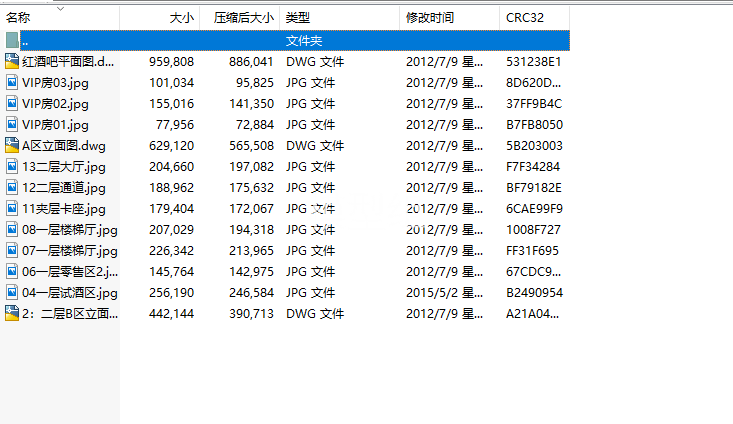Click the 修改时间 column header
This screenshot has width=733, height=424.
tap(430, 18)
